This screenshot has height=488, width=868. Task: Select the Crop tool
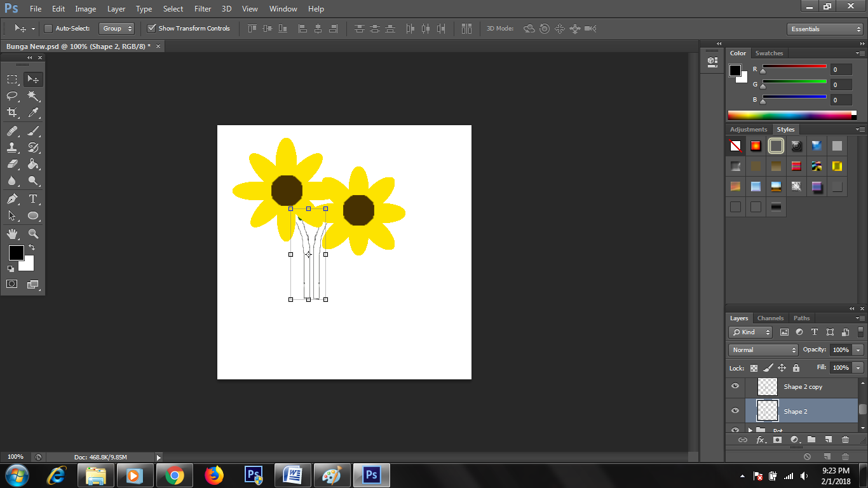(12, 113)
